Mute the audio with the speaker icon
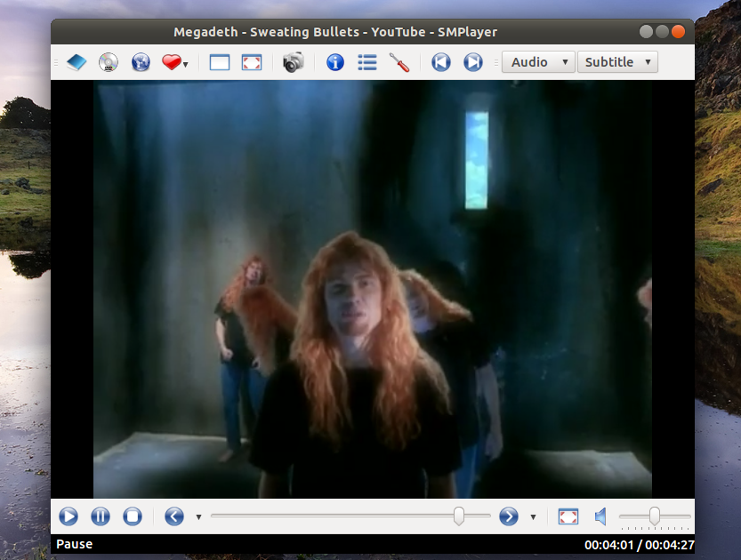The image size is (741, 560). click(x=600, y=516)
